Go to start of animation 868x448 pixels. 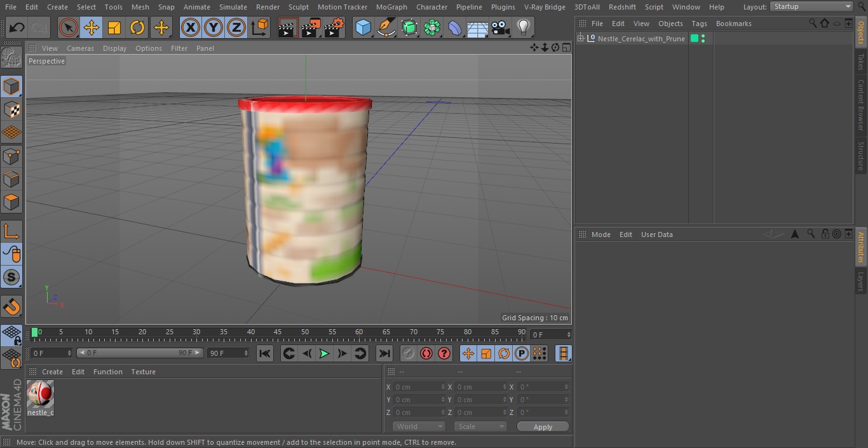(x=265, y=353)
